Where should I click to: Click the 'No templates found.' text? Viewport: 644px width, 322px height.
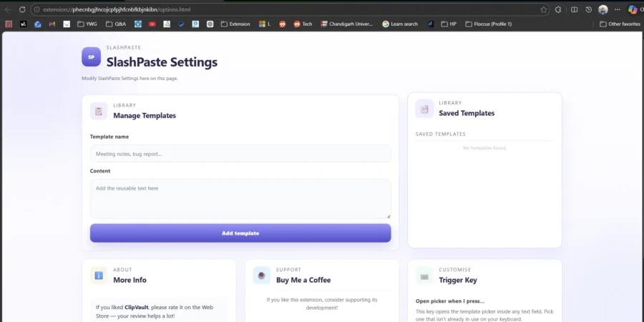(x=484, y=148)
